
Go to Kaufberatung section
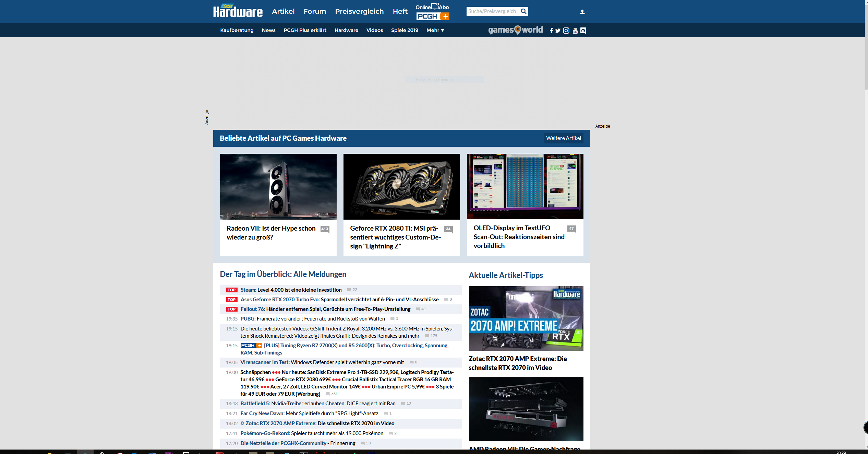click(x=237, y=30)
